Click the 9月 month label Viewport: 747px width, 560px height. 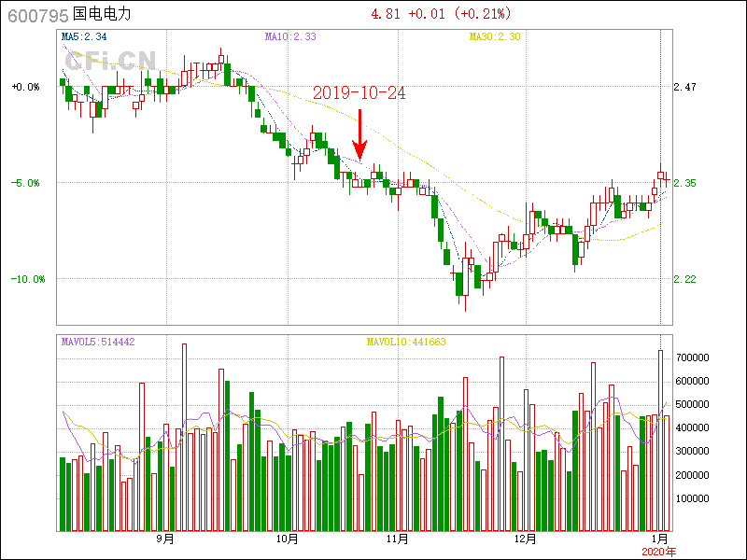point(165,539)
